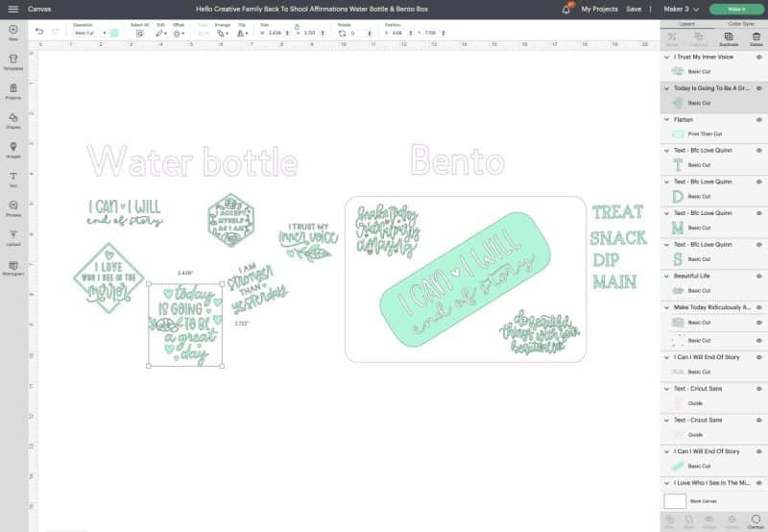This screenshot has height=532, width=768.
Task: Hide the first Text - Cricut Sans layer
Action: tap(758, 389)
